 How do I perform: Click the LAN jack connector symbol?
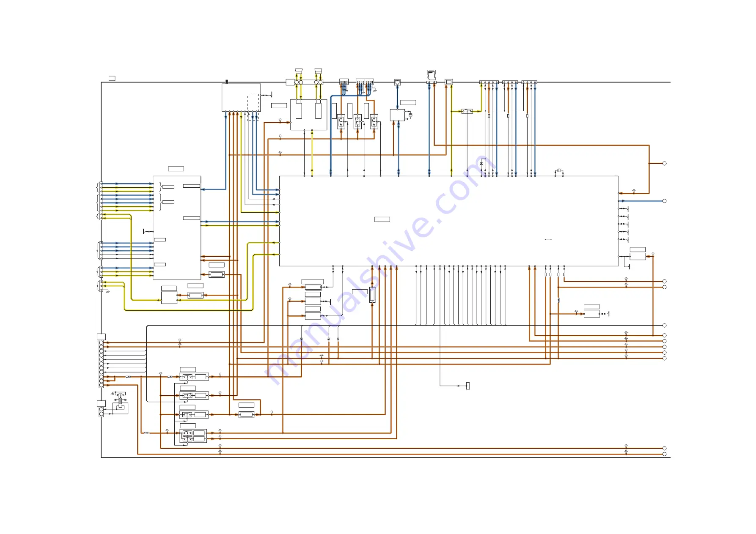point(397,82)
